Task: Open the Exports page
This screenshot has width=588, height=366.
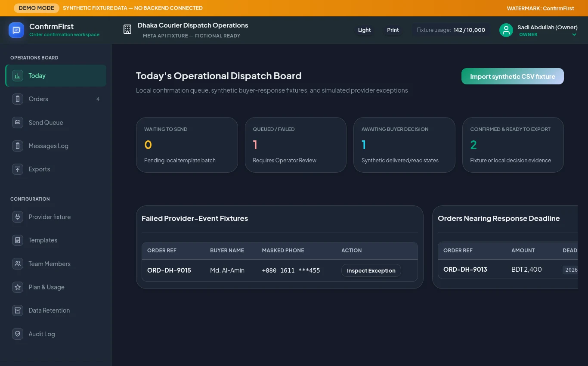Action: (x=56, y=169)
